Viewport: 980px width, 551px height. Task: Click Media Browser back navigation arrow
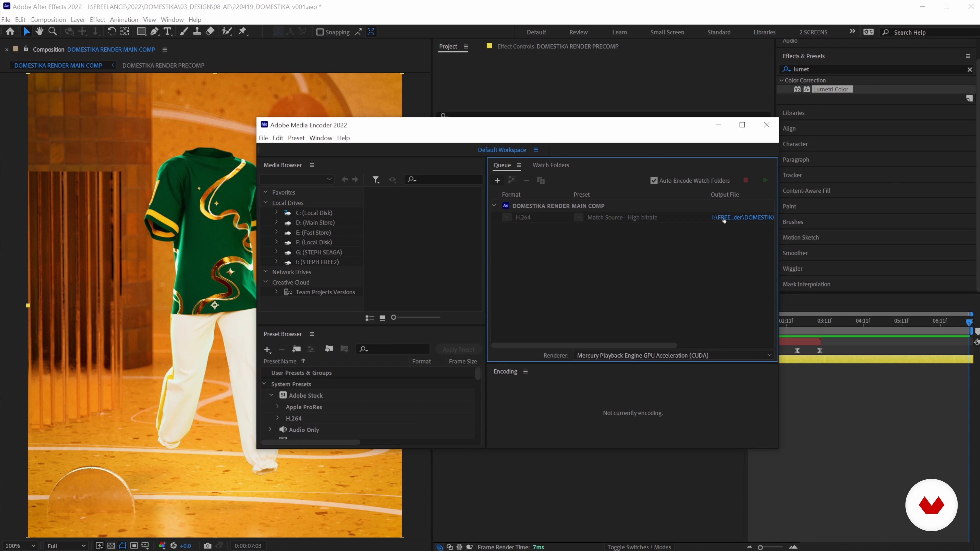345,180
